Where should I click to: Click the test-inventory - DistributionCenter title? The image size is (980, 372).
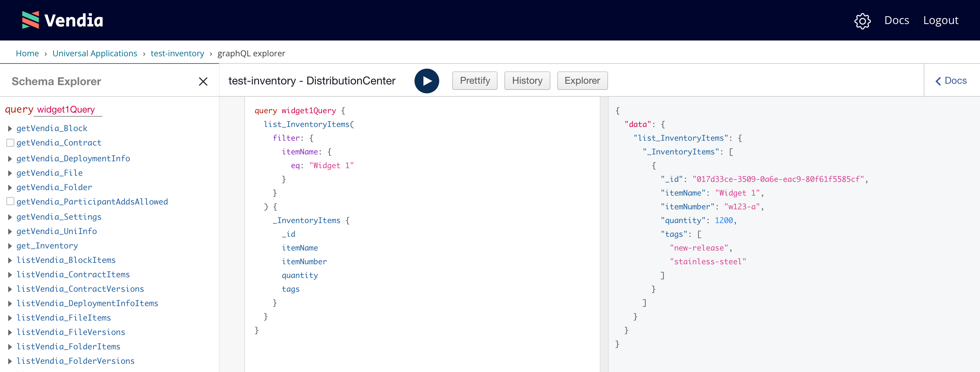[x=312, y=81]
